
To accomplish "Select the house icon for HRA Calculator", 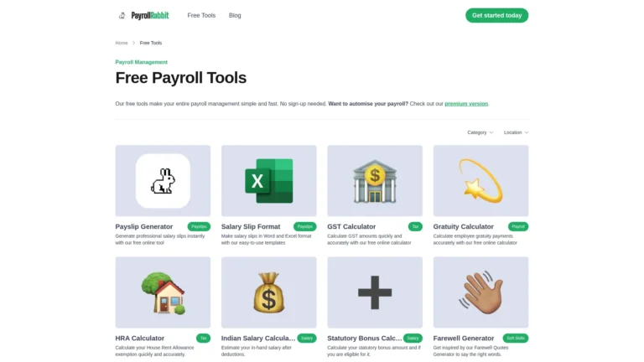I will click(x=163, y=292).
